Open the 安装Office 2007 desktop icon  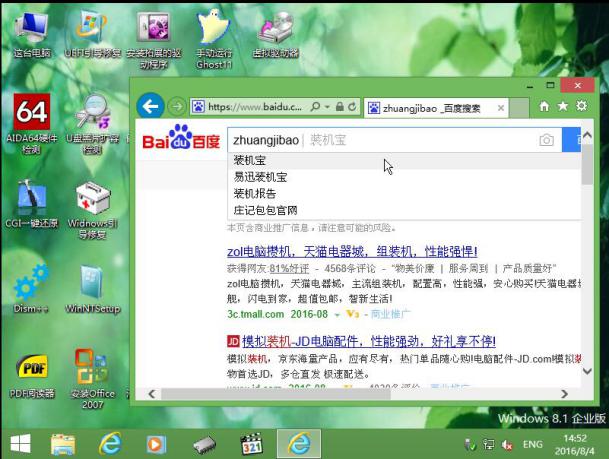tap(92, 378)
